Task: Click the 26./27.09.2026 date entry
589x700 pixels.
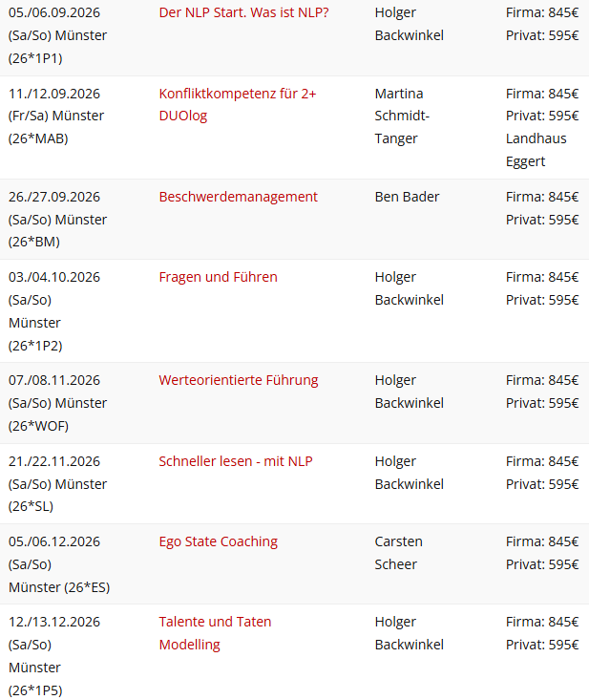Action: pos(54,197)
